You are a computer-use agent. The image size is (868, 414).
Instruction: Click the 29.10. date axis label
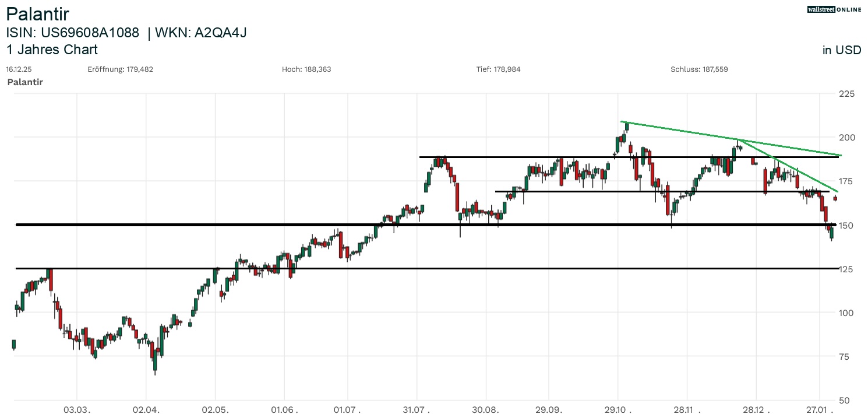(x=619, y=409)
